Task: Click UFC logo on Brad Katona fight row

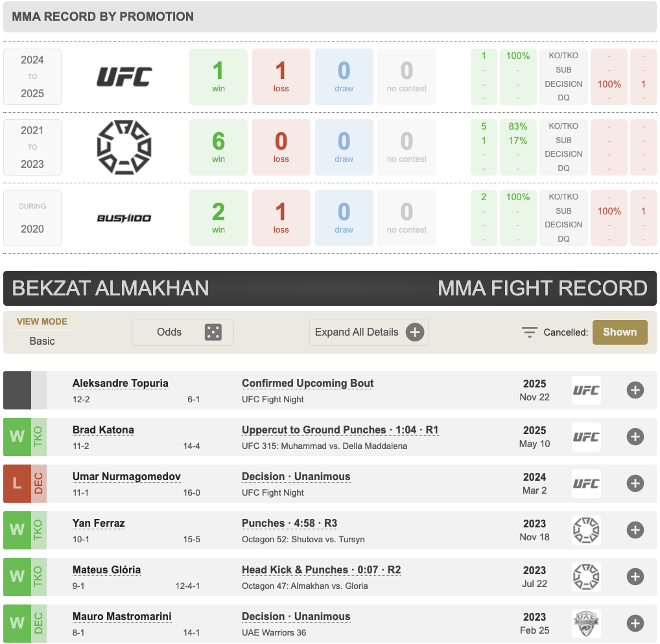Action: 586,437
